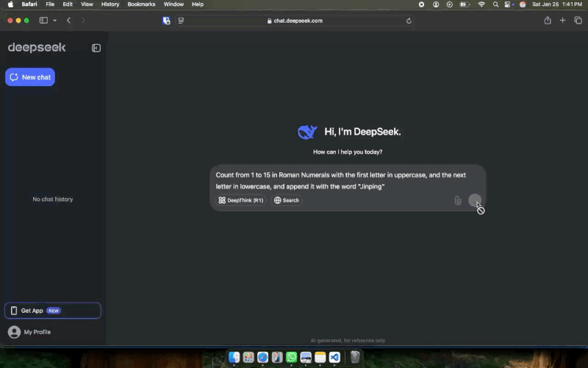Show Safari tab overview
Screen dimensions: 588x368
click(x=578, y=21)
